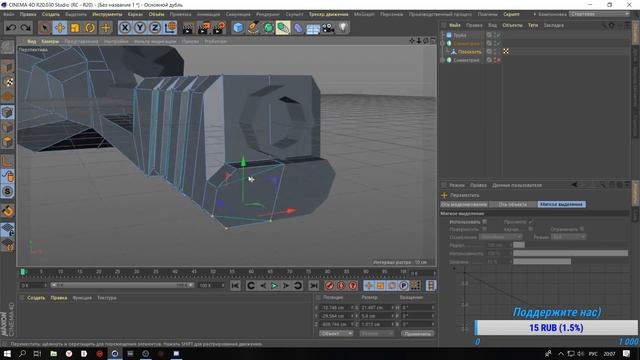Image resolution: width=640 pixels, height=360 pixels.
Task: Open the Инструменты menu
Action: click(x=107, y=14)
